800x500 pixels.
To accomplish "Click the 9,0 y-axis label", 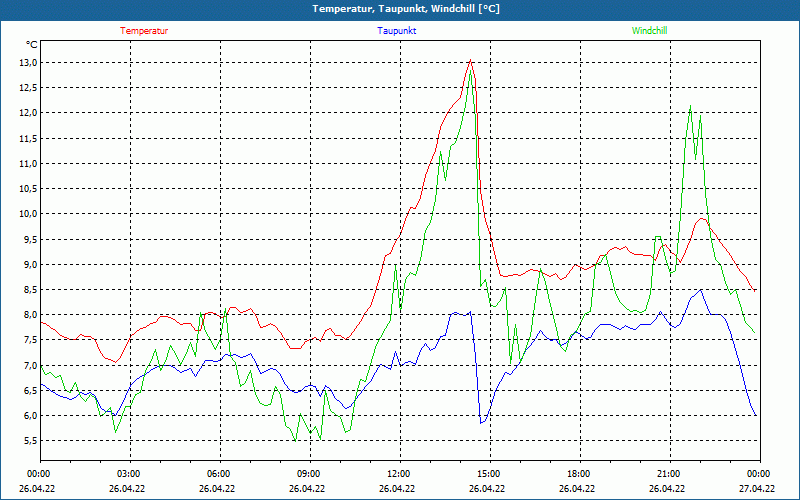I will point(31,264).
